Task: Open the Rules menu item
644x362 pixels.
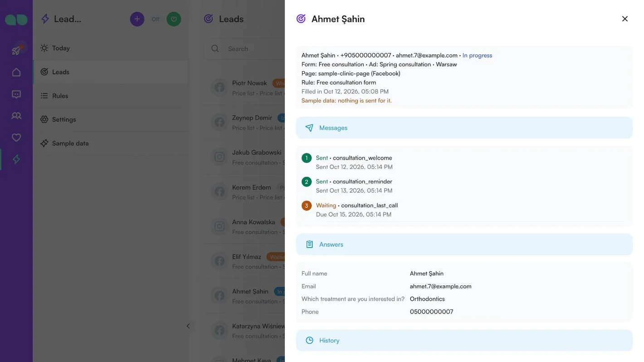Action: (111, 96)
